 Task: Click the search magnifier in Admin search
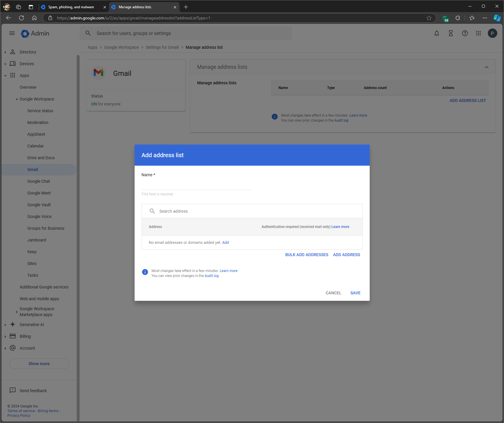(88, 33)
